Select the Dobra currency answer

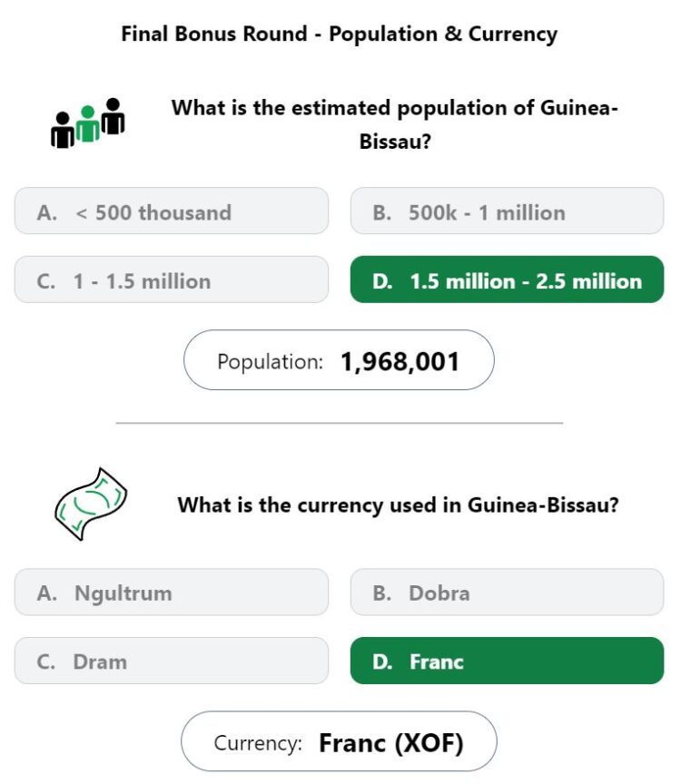click(x=507, y=592)
